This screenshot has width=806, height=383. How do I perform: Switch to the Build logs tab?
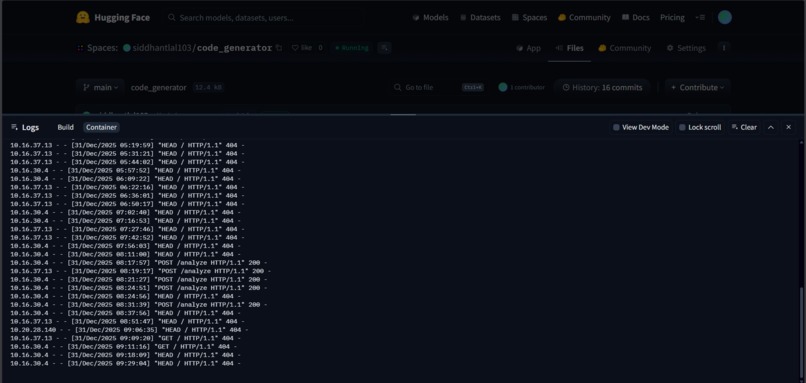(x=65, y=127)
